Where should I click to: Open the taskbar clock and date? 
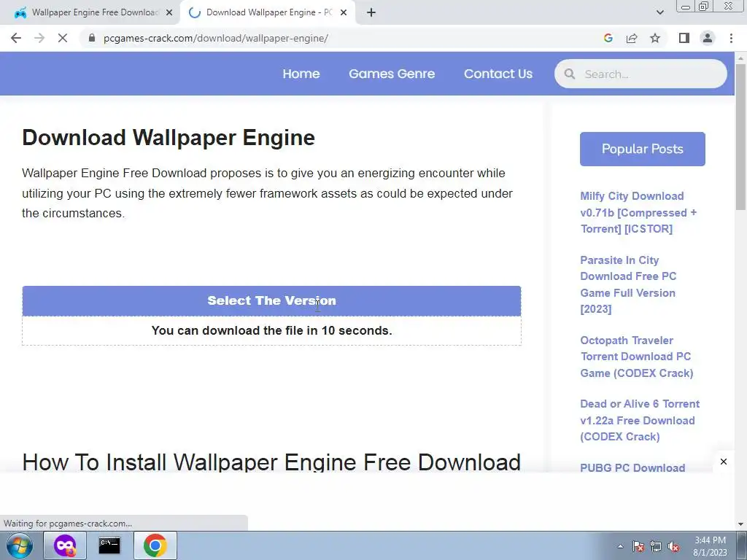coord(710,546)
